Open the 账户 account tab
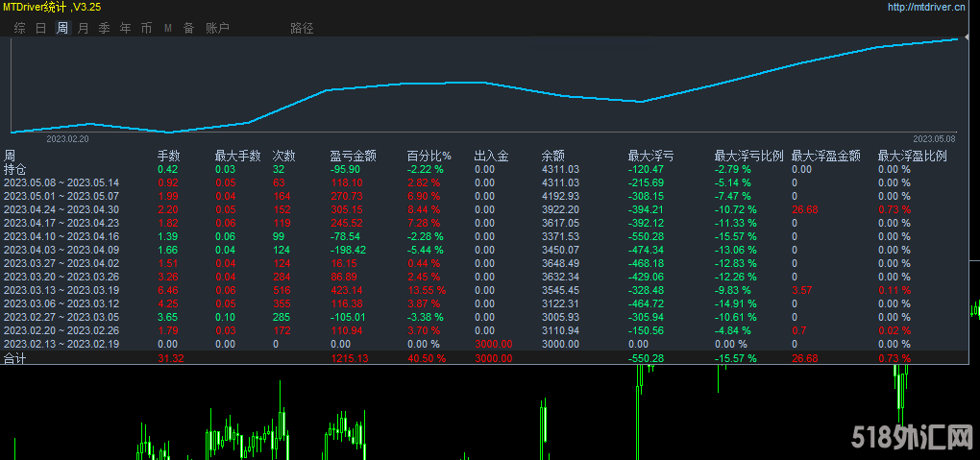Screen dimensions: 980x460 (x=217, y=28)
